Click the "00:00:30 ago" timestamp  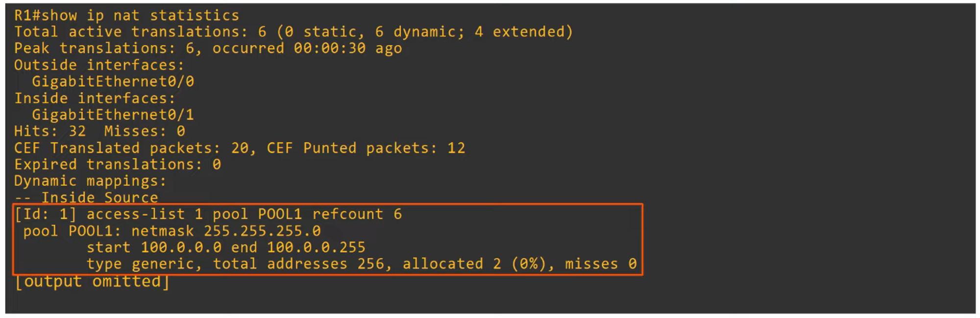[x=347, y=49]
